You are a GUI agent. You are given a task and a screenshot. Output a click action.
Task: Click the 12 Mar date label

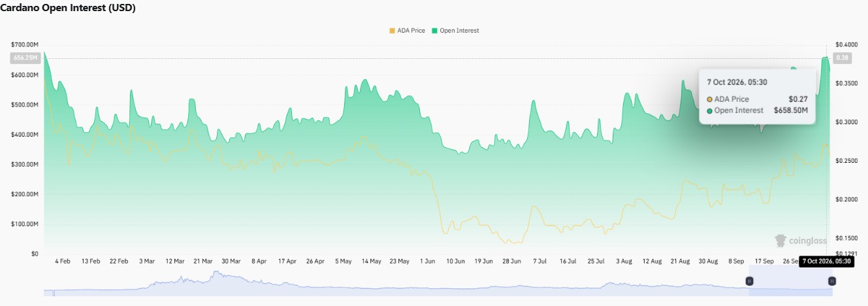tap(175, 261)
